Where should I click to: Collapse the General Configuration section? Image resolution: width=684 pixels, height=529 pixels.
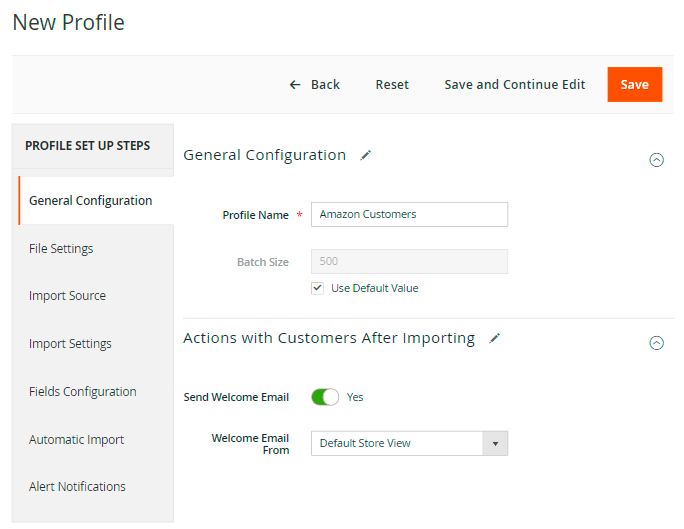(656, 159)
